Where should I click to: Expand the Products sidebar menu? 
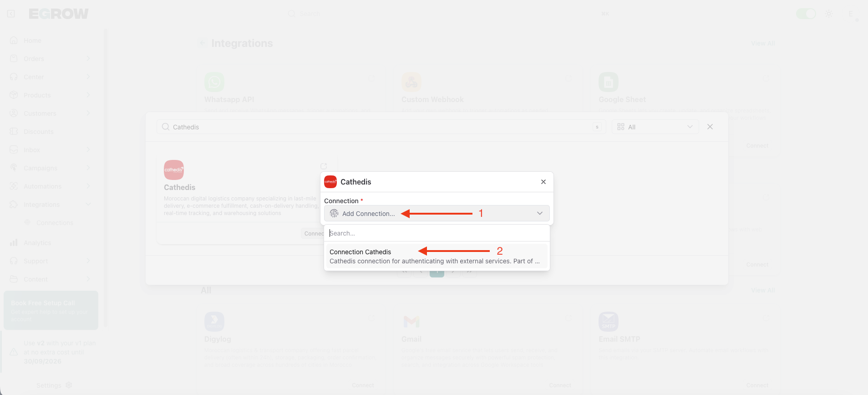point(50,95)
